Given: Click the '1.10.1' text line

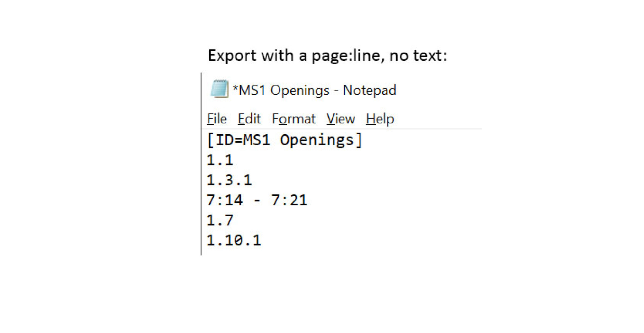Looking at the screenshot, I should tap(234, 240).
